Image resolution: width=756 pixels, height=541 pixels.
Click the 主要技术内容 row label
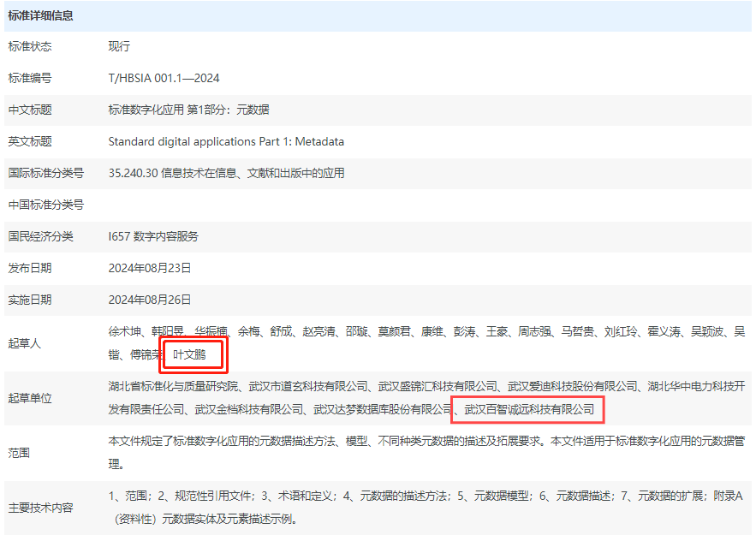[40, 508]
